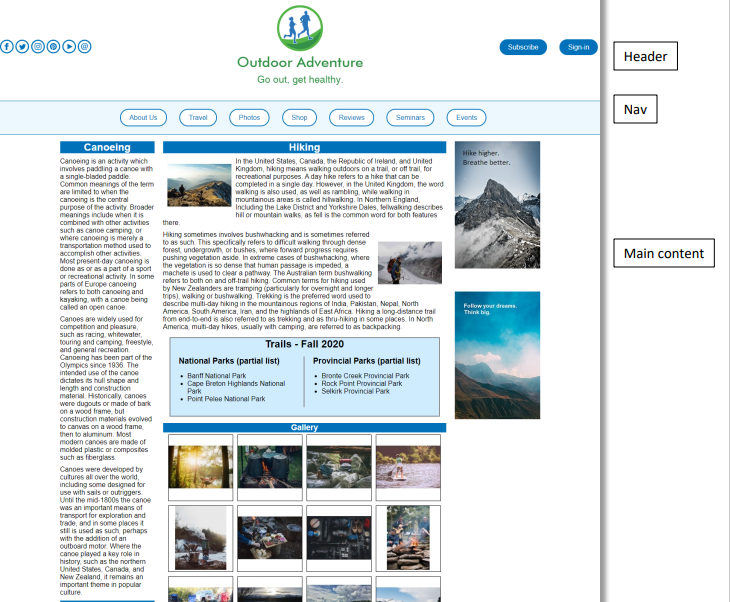The height and width of the screenshot is (602, 730).
Task: Open the Pinterest social icon
Action: pos(54,47)
